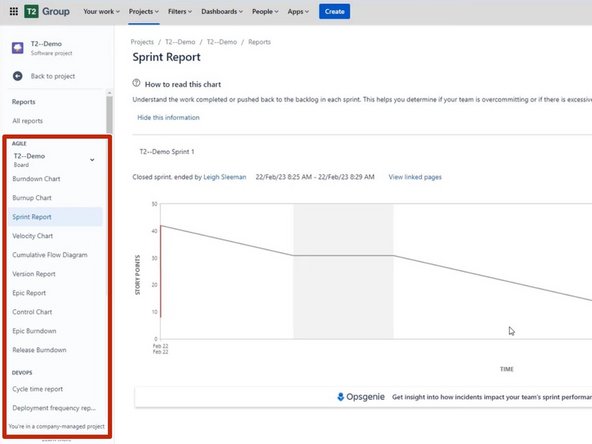Image resolution: width=592 pixels, height=444 pixels.
Task: Open the Dashboards dropdown menu
Action: pyautogui.click(x=222, y=11)
